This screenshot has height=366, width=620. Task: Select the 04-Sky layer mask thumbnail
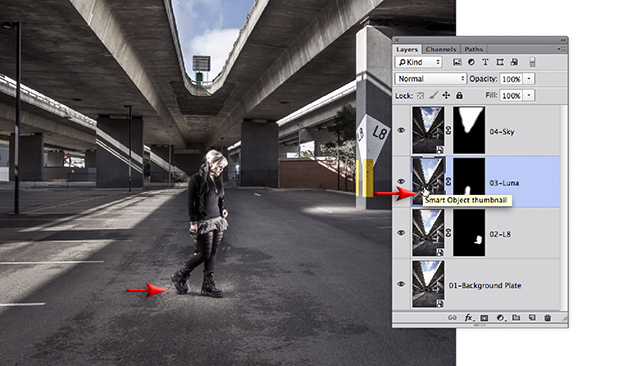[469, 130]
